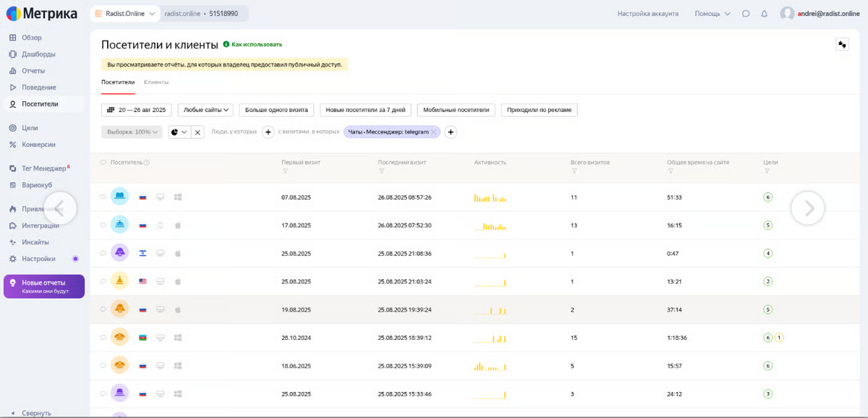Toggle the Больше одного визита filter
This screenshot has height=418, width=868.
(276, 110)
